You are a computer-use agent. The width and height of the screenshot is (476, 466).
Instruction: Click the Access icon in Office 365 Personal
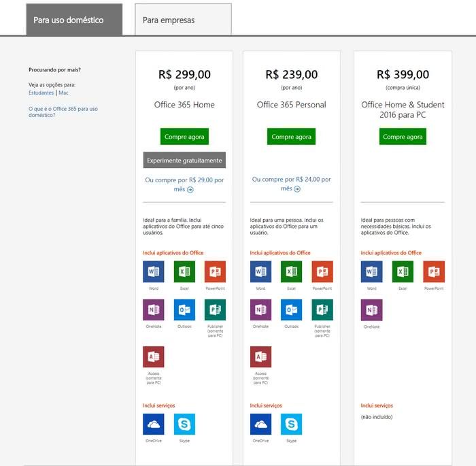coord(260,357)
